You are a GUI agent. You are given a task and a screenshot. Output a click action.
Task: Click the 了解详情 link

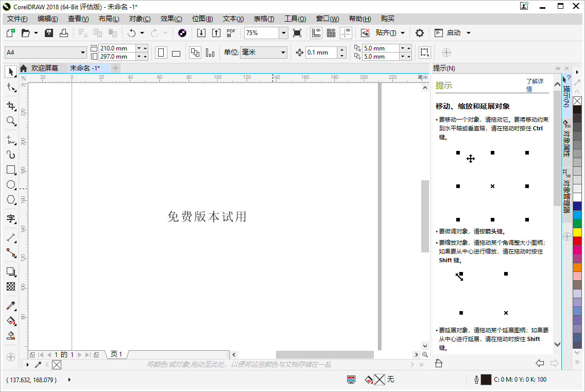click(534, 85)
